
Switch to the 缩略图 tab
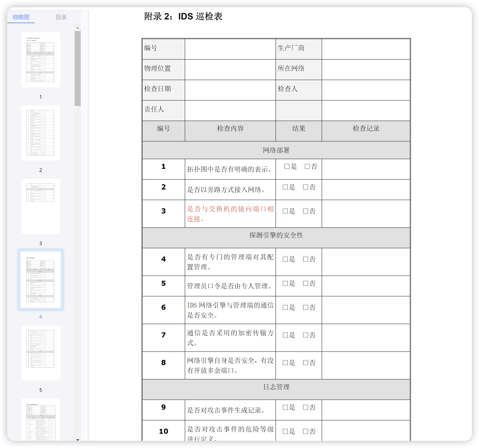[x=21, y=17]
